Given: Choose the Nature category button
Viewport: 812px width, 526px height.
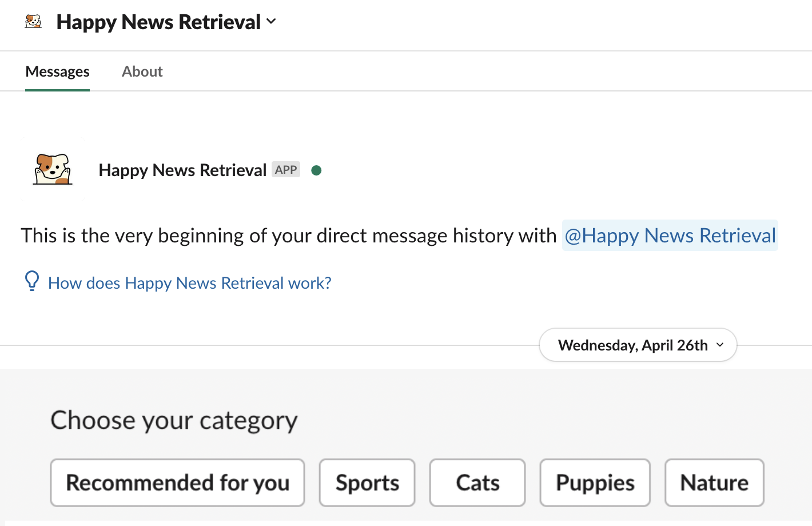Looking at the screenshot, I should click(714, 483).
